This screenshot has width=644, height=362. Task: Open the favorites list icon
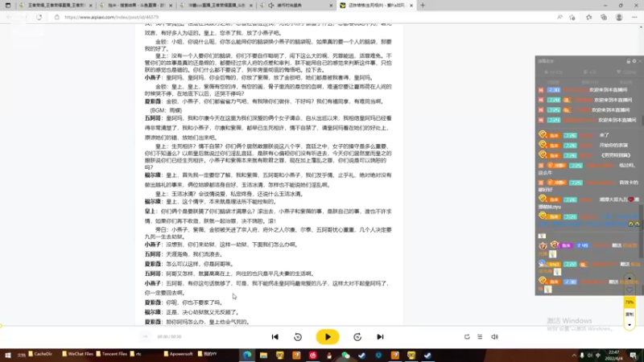pyautogui.click(x=589, y=17)
